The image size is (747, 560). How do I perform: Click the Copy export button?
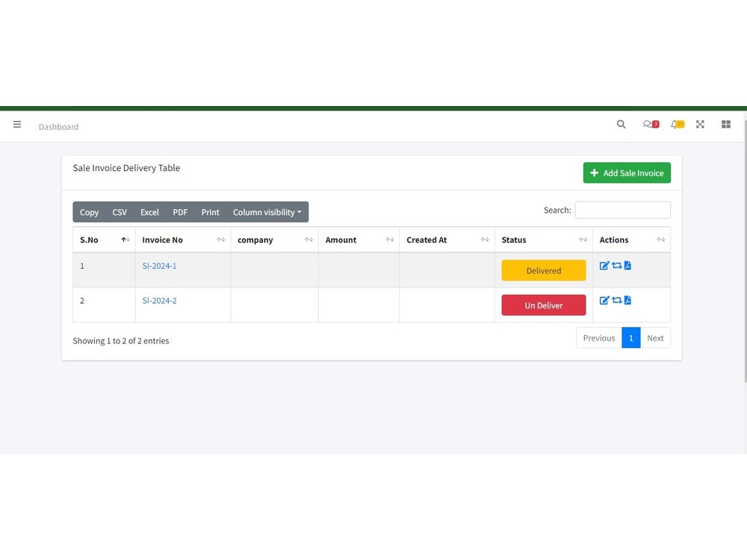[x=89, y=212]
